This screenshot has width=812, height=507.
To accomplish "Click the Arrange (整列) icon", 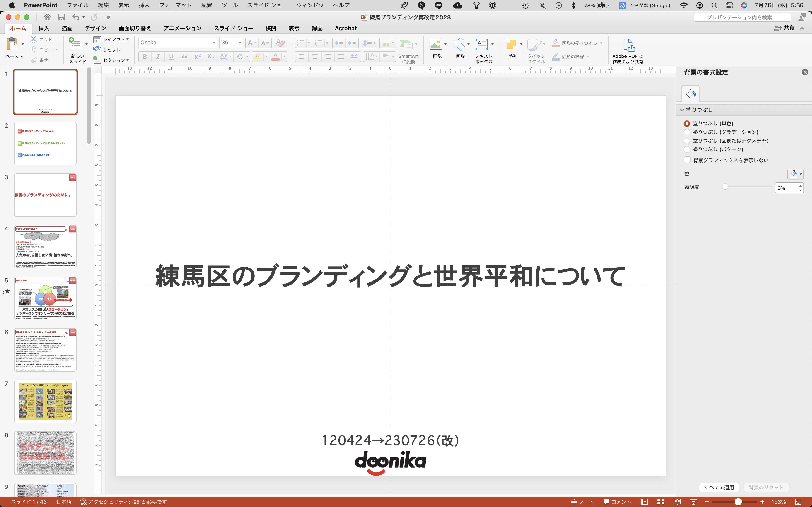I will 511,45.
